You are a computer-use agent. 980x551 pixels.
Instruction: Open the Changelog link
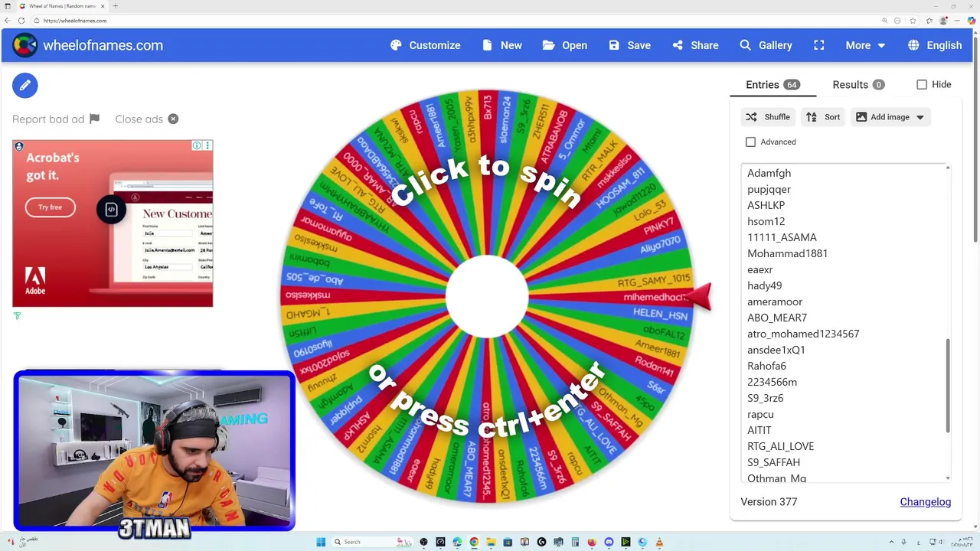(926, 502)
